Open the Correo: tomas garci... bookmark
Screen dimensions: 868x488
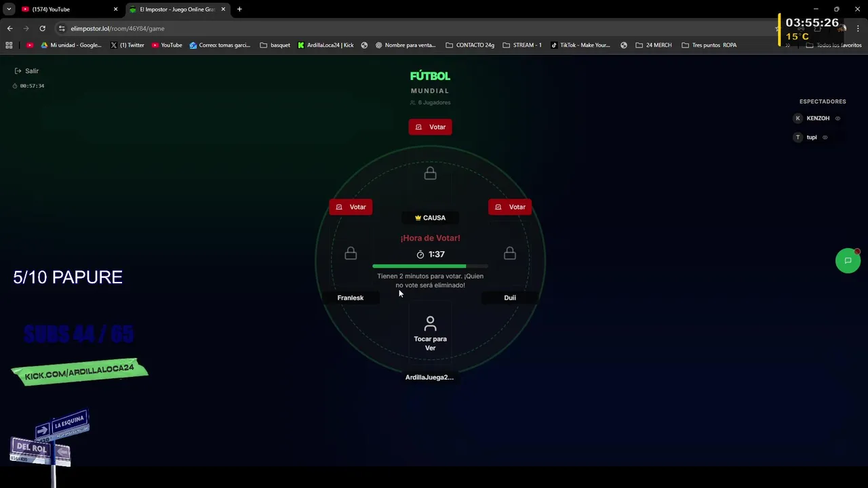tap(220, 45)
